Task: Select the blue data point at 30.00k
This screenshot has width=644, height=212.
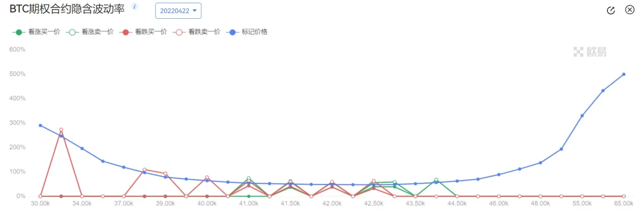Action: [40, 125]
